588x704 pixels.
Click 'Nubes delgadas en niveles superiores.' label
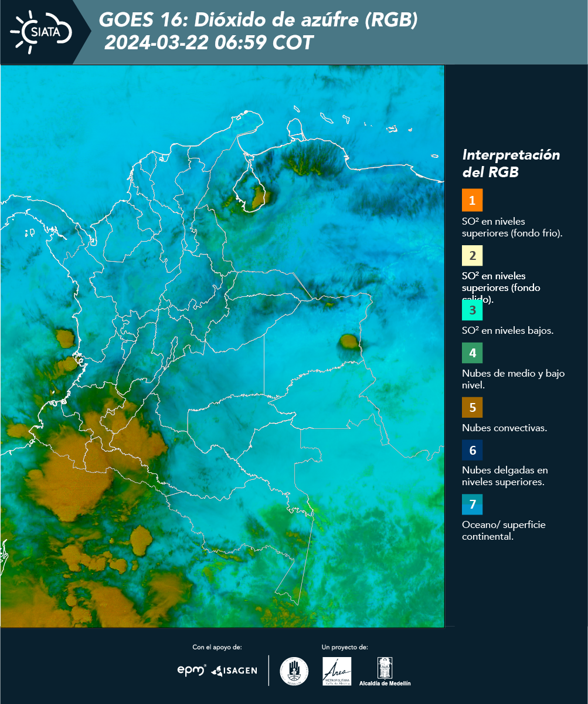click(505, 476)
